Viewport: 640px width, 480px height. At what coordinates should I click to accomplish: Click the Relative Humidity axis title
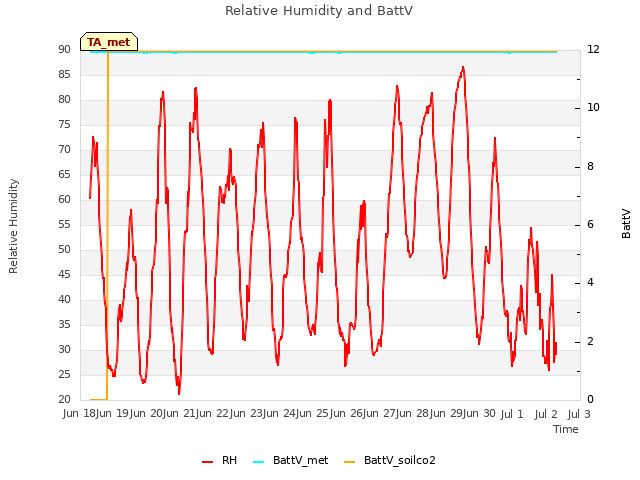[x=13, y=226]
